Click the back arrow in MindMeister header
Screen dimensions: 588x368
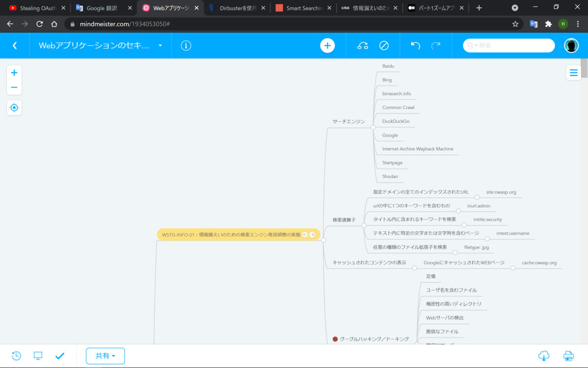pos(15,46)
